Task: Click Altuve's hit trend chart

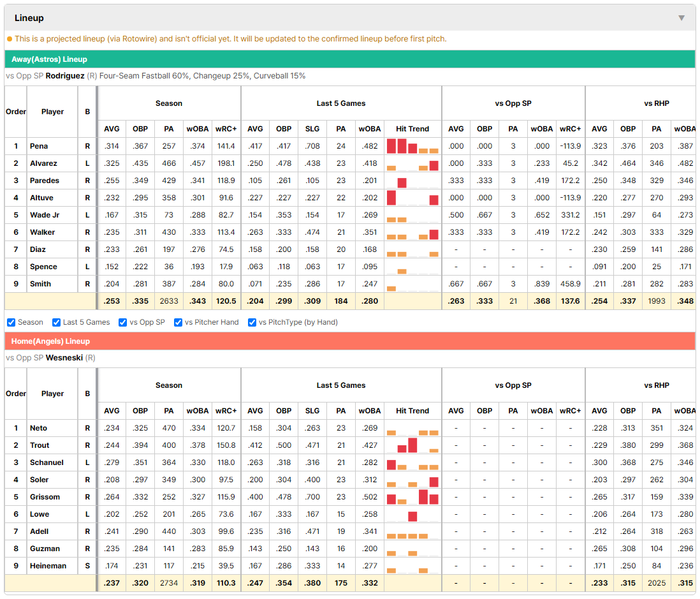Action: 412,198
